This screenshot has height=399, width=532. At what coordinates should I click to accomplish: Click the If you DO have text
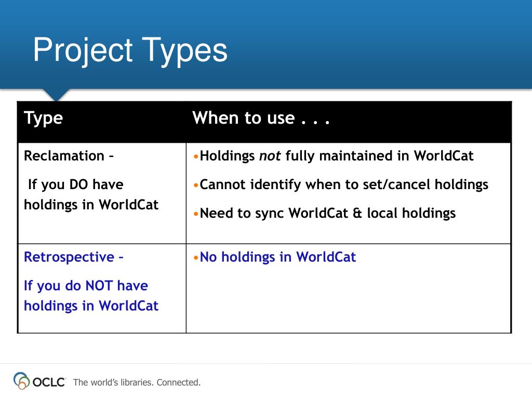76,184
